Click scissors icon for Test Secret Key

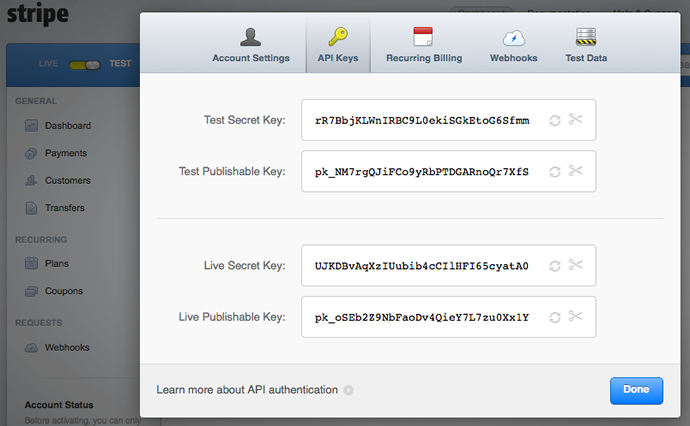[x=575, y=119]
